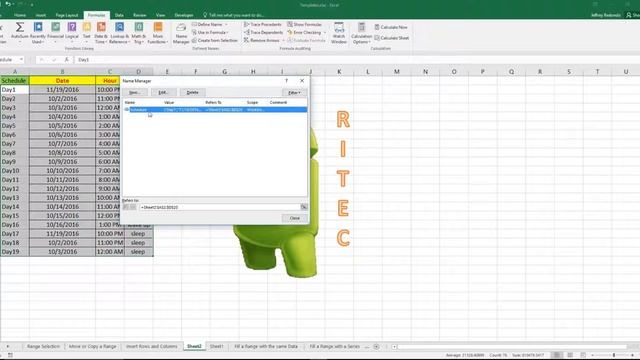This screenshot has width=640, height=360.
Task: Switch to the Insert ribbon tab
Action: [40, 15]
